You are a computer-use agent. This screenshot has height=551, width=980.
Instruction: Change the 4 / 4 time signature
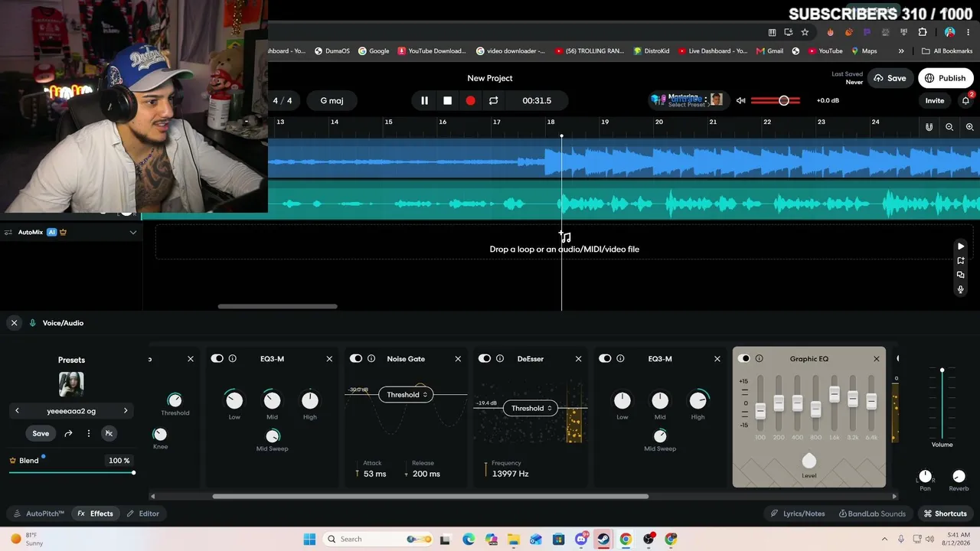click(x=283, y=100)
